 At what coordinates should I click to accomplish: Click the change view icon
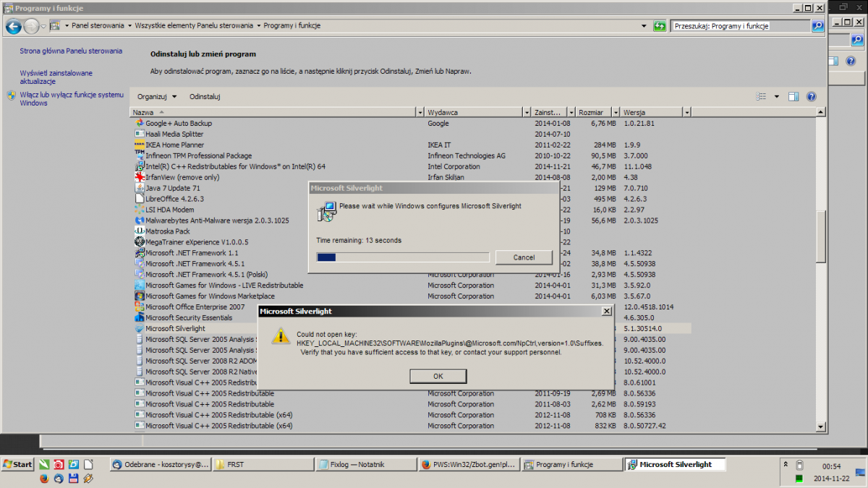(x=761, y=97)
